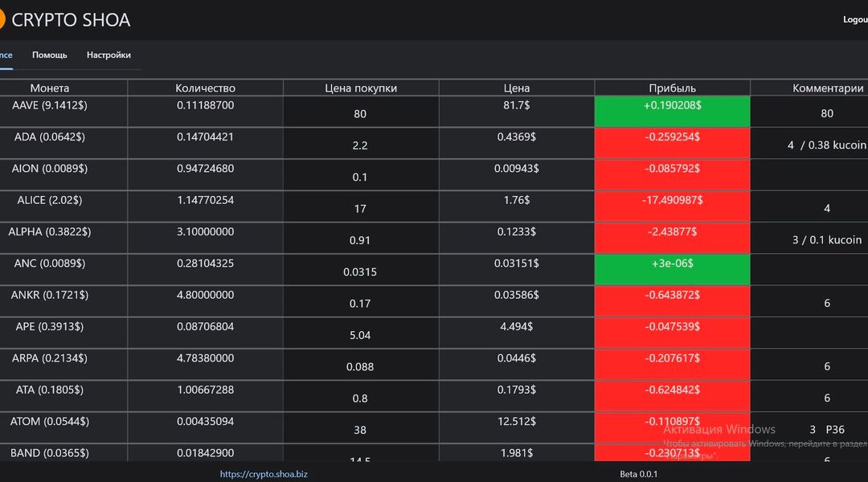Click the Цена покупки column header
The height and width of the screenshot is (482, 868).
coord(361,88)
